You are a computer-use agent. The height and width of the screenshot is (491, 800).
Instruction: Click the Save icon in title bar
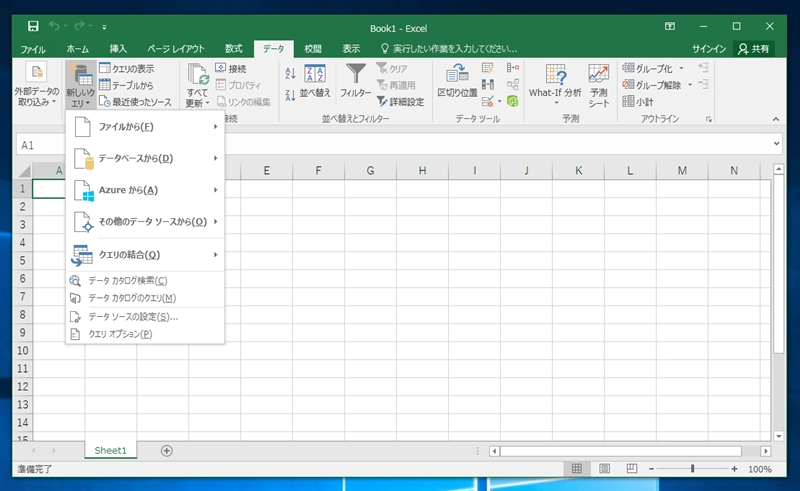(33, 26)
